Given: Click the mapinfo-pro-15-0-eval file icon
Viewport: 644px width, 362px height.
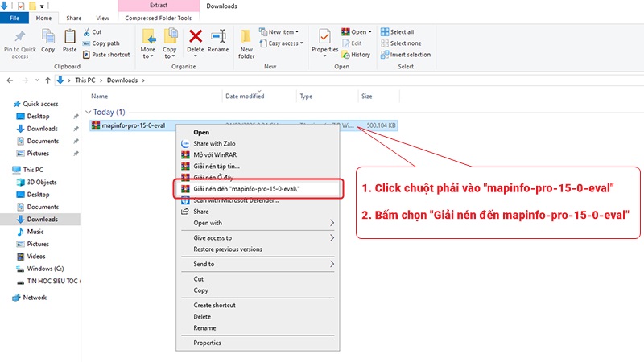Looking at the screenshot, I should pyautogui.click(x=96, y=125).
